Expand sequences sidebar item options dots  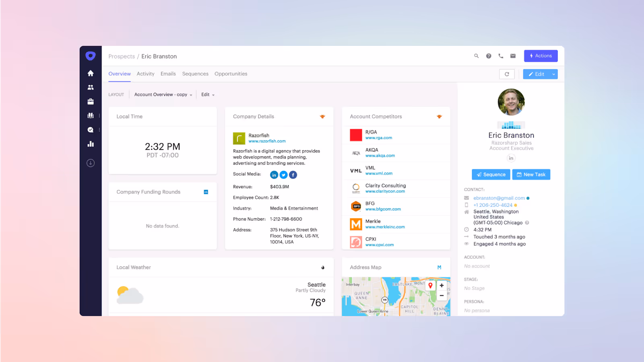click(x=99, y=115)
